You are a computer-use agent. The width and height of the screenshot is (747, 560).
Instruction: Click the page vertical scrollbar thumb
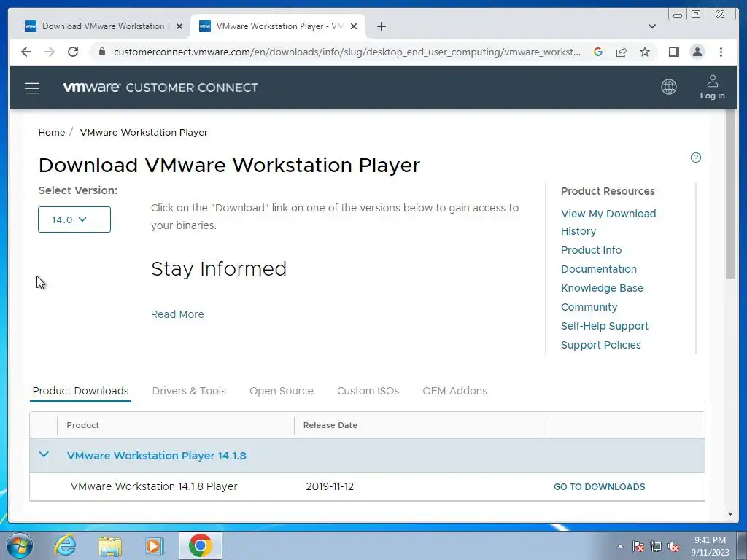click(731, 194)
